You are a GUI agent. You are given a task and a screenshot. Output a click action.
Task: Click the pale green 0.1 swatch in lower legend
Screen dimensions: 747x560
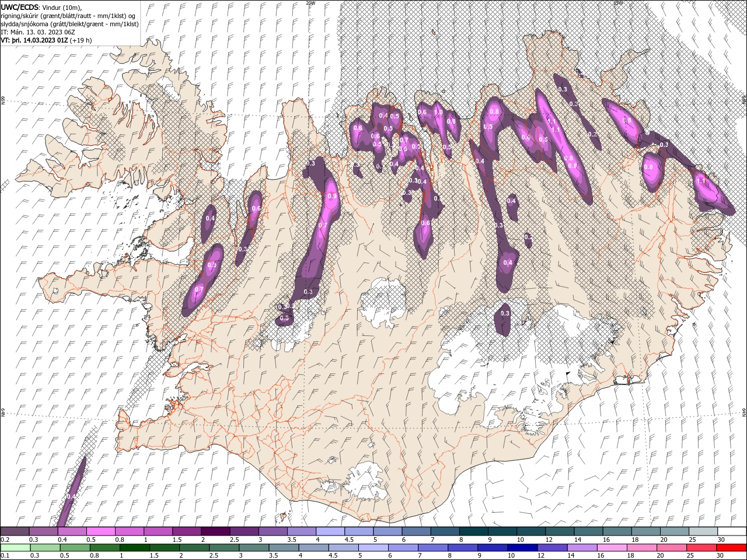15,548
